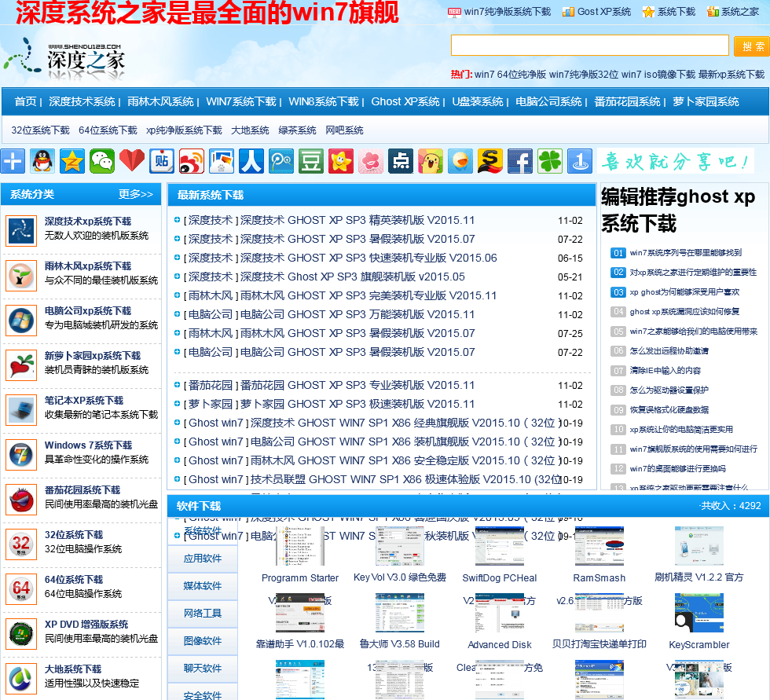Share to Tencent Weibo icon
Viewport: 770px width, 700px height.
pos(281,161)
